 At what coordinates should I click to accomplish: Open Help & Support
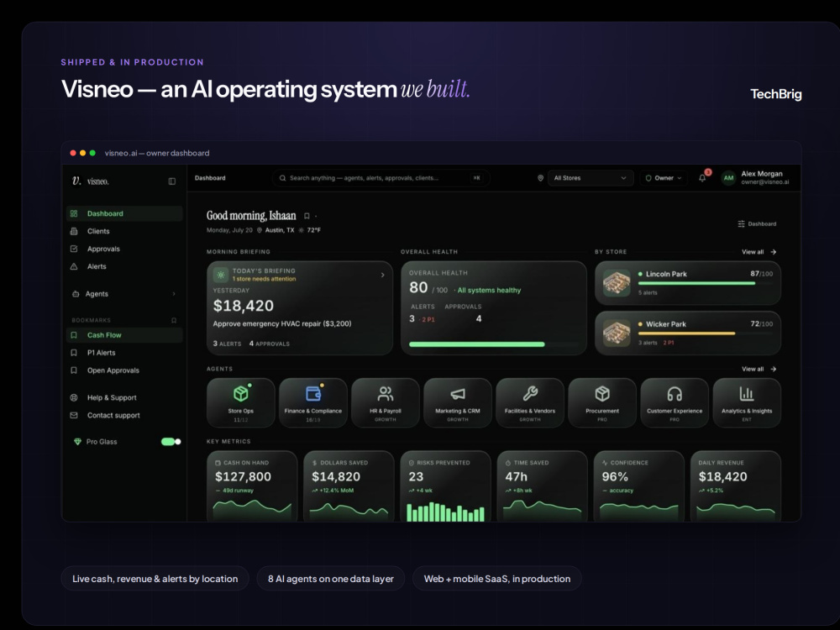click(x=124, y=397)
